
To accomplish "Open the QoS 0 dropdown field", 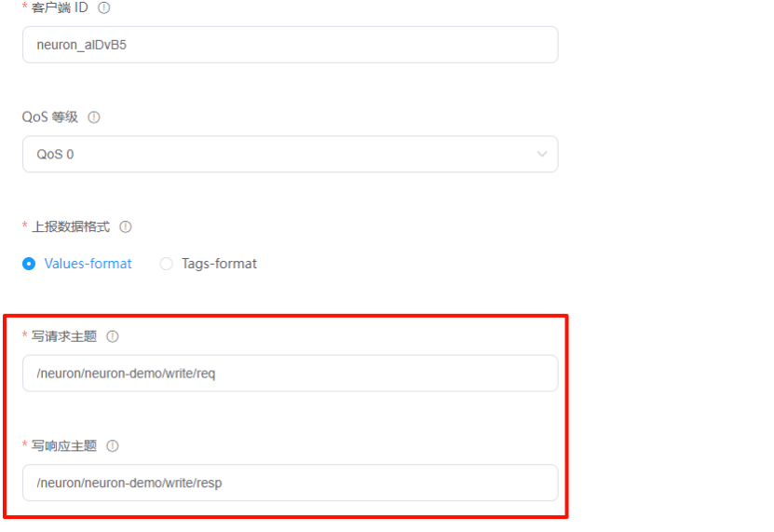I will click(x=291, y=154).
